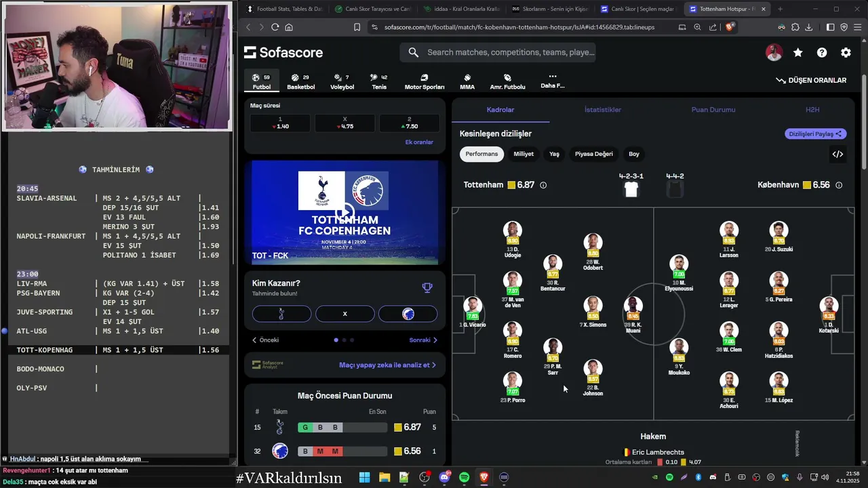Open the user profile avatar
The image size is (868, 488).
coord(774,53)
